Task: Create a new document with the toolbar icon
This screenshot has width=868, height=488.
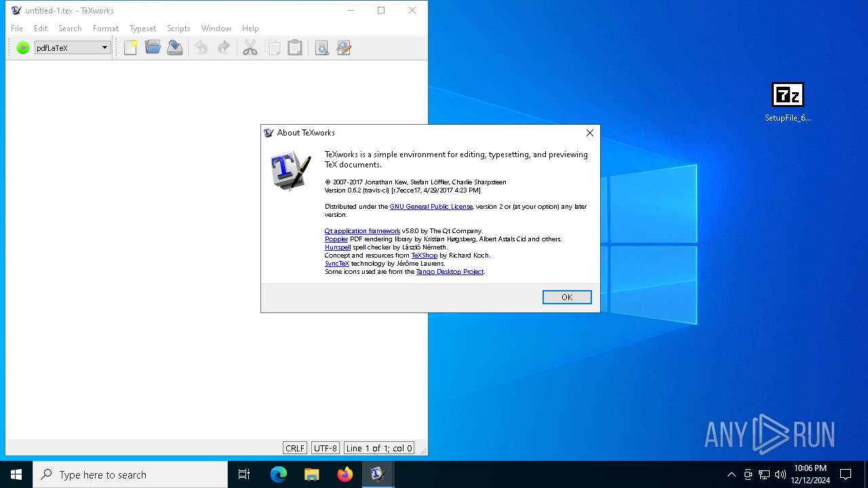Action: pos(131,47)
